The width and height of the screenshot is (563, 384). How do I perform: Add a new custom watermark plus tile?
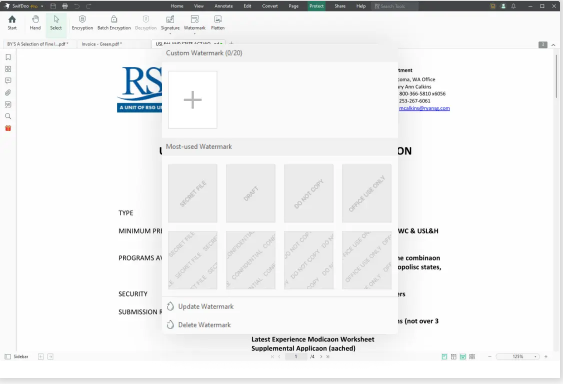point(192,100)
